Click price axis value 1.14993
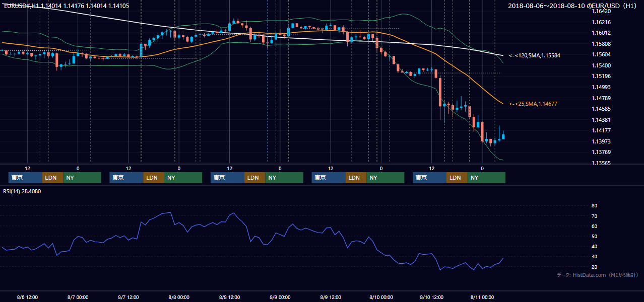Screen dimensions: 644x302 pos(601,87)
